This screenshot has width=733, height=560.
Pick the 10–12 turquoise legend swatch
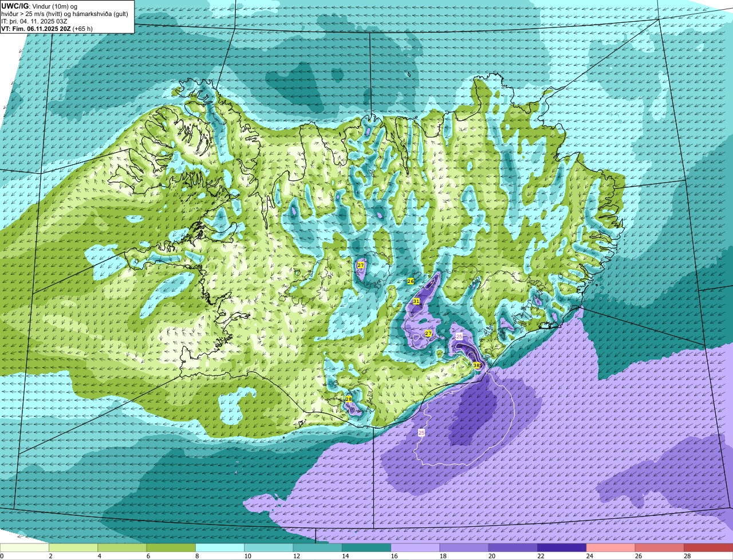coord(269,548)
